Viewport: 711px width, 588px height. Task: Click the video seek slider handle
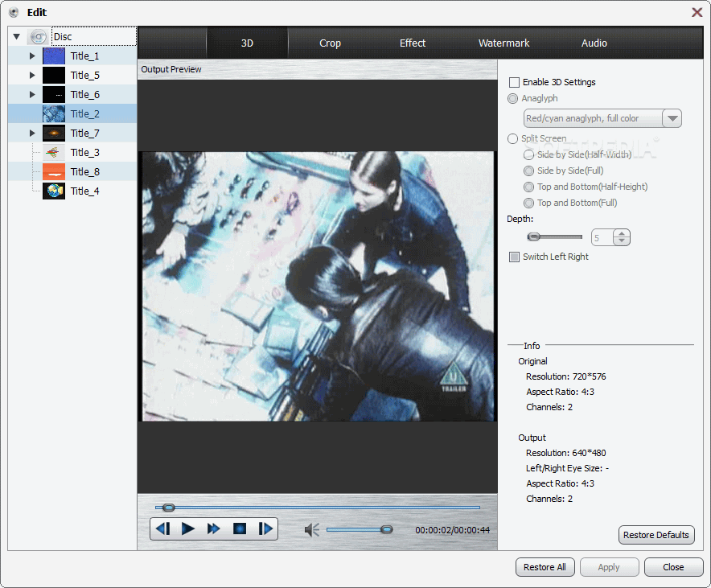click(169, 508)
